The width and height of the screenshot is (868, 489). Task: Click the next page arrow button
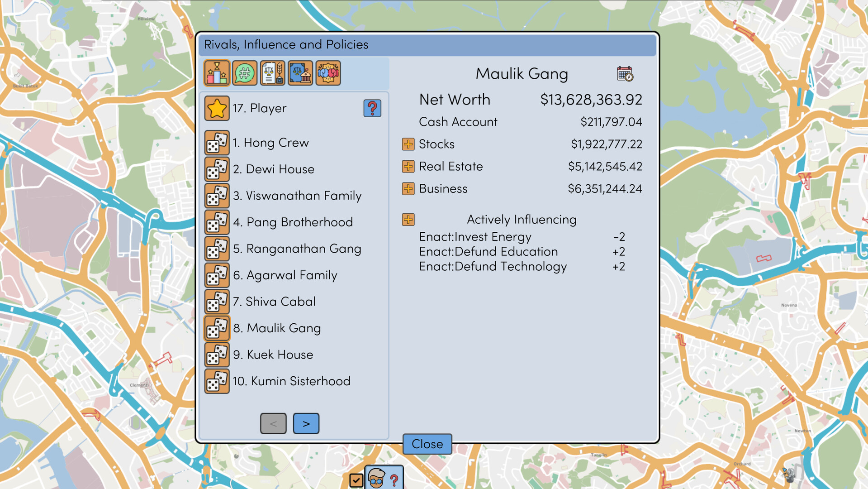306,423
